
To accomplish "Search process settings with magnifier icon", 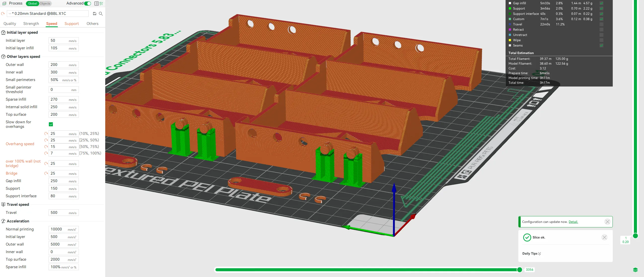I will (101, 14).
